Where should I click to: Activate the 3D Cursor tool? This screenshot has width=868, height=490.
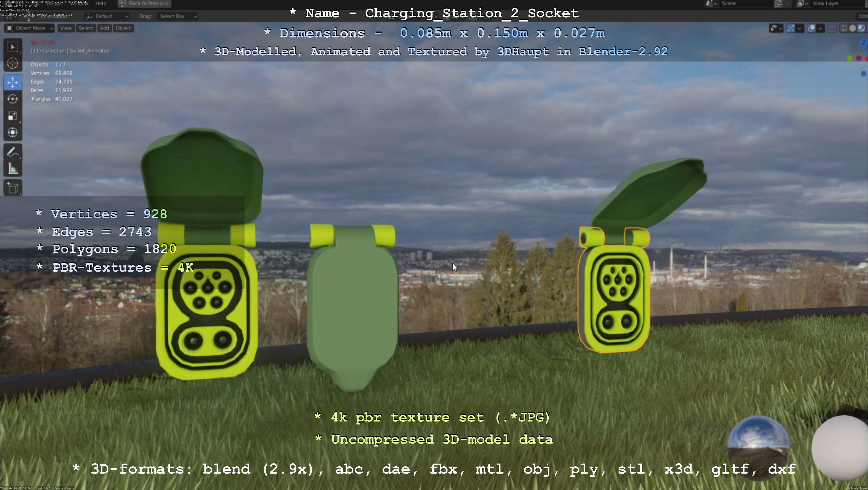point(13,63)
